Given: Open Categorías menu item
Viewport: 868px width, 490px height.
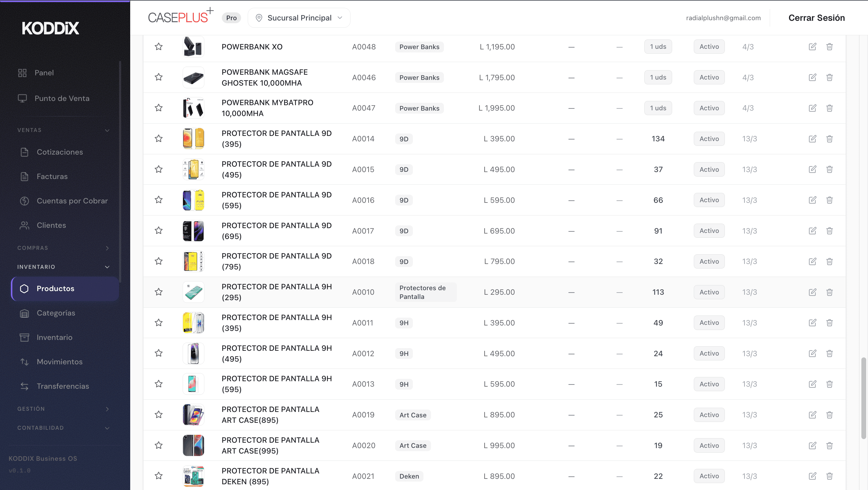Looking at the screenshot, I should coord(56,313).
